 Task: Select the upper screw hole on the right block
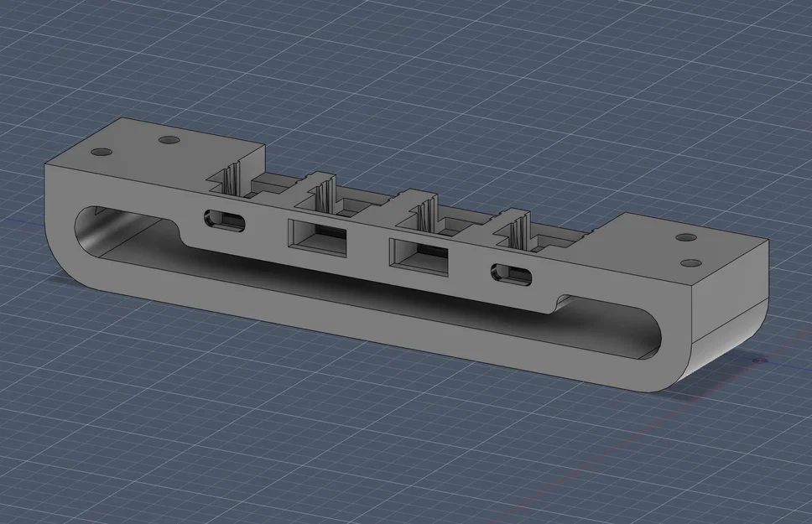coord(687,237)
